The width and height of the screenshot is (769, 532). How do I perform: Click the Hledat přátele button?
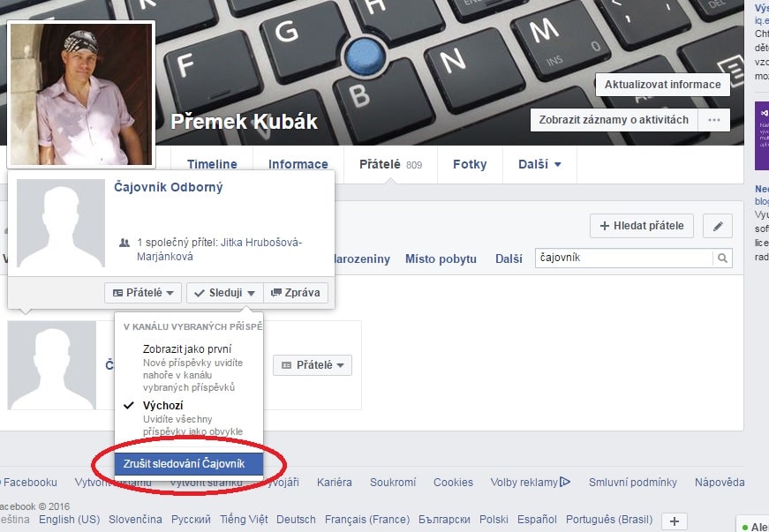[642, 226]
